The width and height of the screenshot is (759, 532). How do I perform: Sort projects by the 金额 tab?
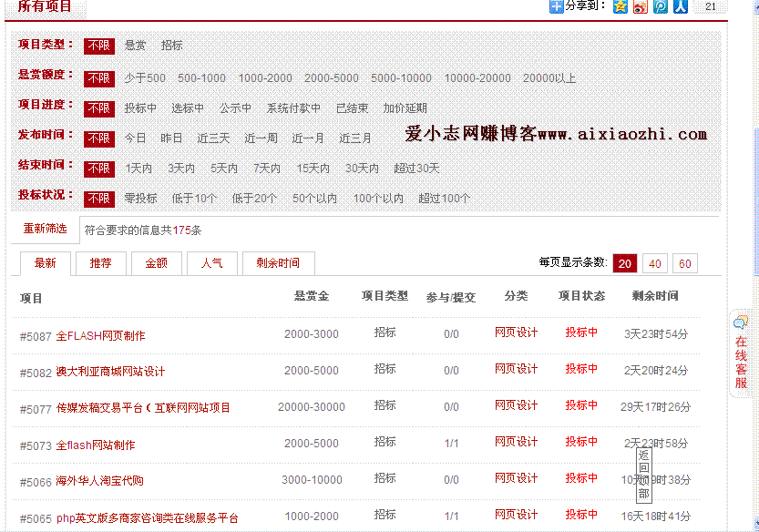pos(156,263)
